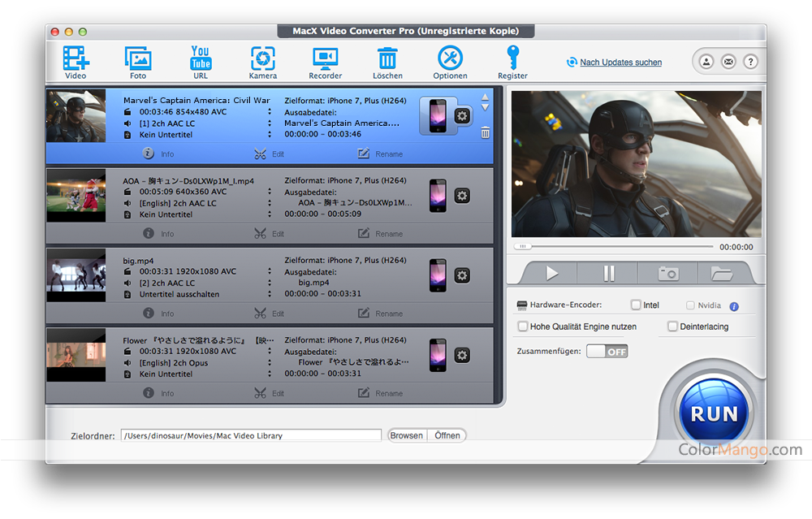The width and height of the screenshot is (812, 519).
Task: Click the Zielordner path field
Action: coord(251,435)
